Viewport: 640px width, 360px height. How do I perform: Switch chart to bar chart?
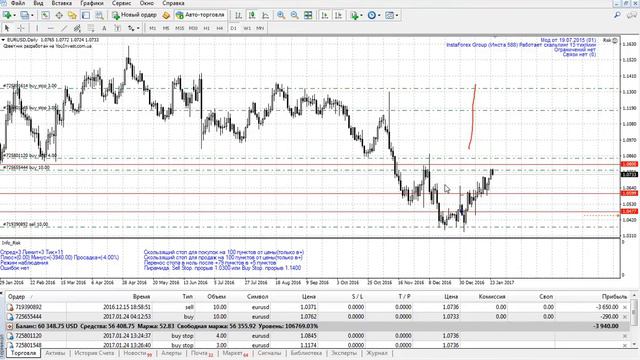(x=238, y=15)
